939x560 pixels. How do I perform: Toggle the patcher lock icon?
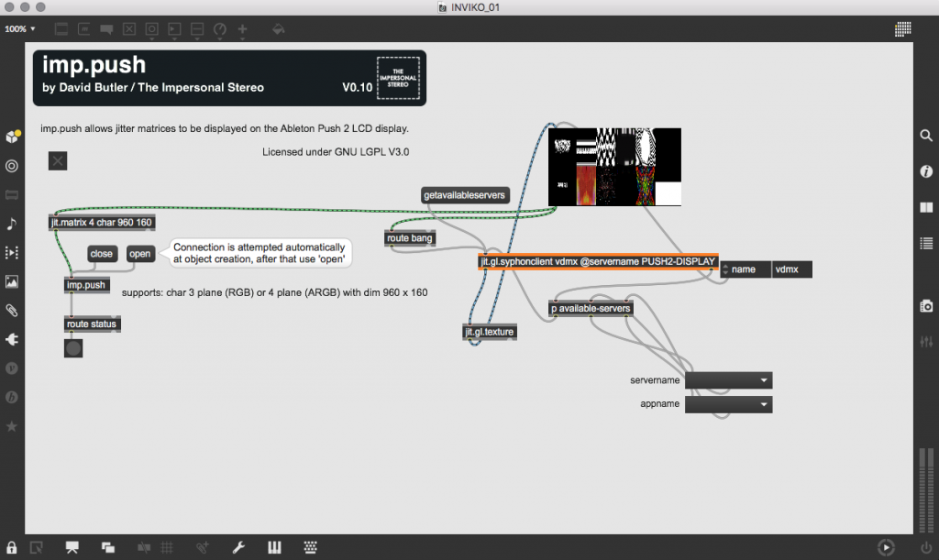point(12,547)
